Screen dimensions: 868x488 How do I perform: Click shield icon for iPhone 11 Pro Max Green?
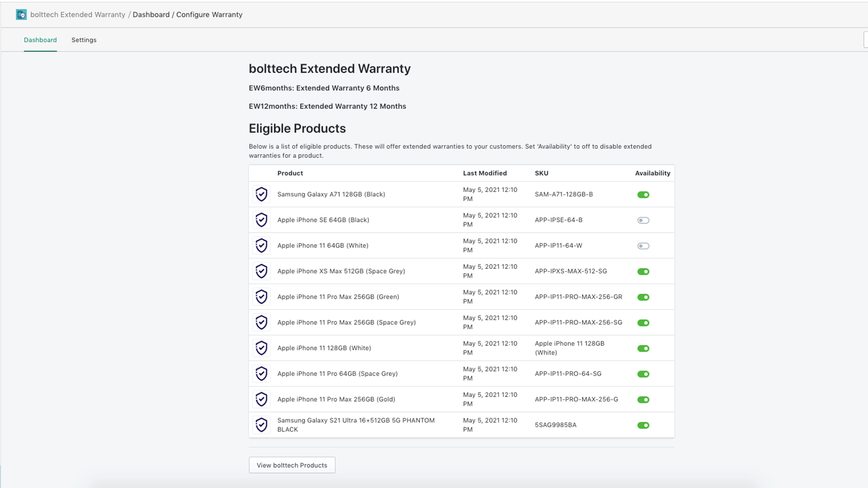(261, 297)
